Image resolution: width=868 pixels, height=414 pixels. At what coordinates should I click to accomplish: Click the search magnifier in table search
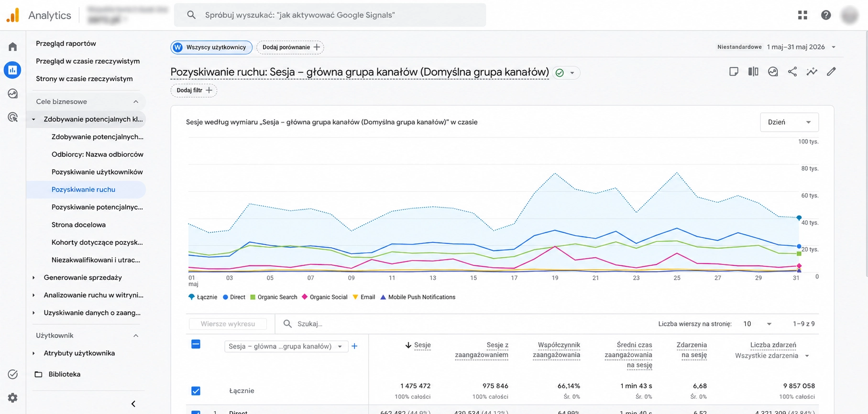[x=287, y=324]
